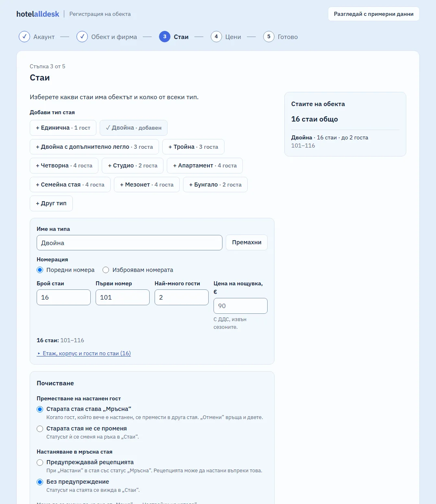Add the Единична room type
This screenshot has width=436, height=504.
(x=63, y=128)
